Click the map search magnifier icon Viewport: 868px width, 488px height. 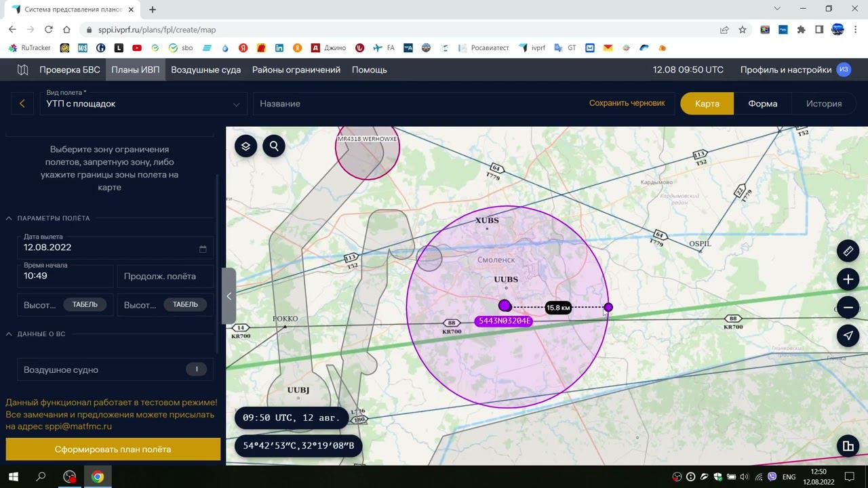274,146
